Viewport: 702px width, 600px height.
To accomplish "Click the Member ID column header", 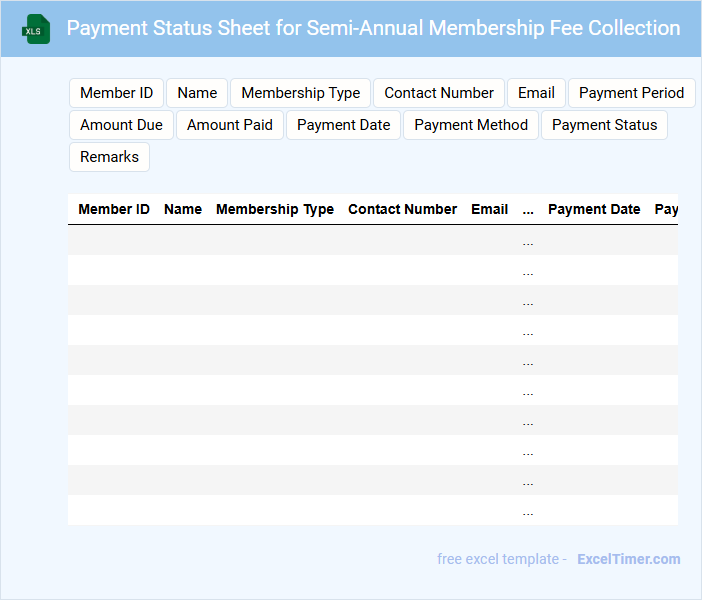I will point(114,210).
